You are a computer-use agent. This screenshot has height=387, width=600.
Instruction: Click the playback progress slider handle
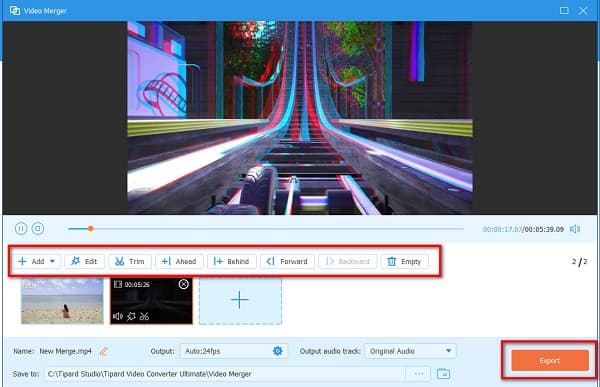pos(91,229)
